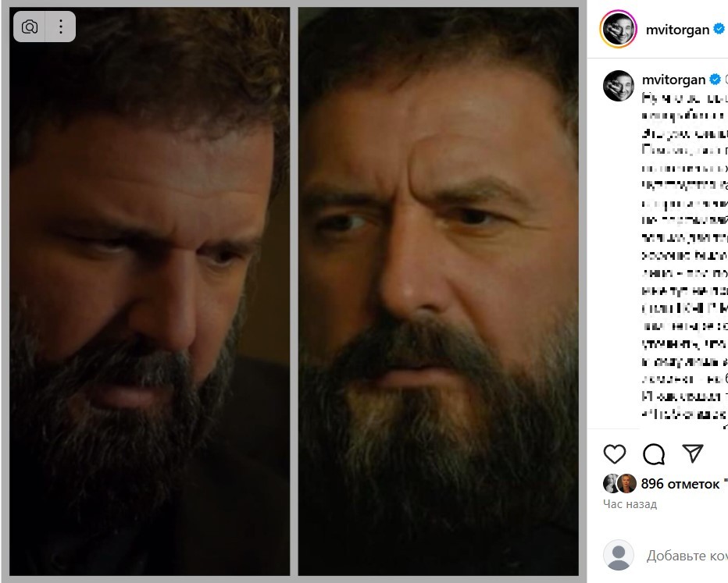Click the "Час назад" timestamp
The width and height of the screenshot is (728, 583).
(630, 504)
